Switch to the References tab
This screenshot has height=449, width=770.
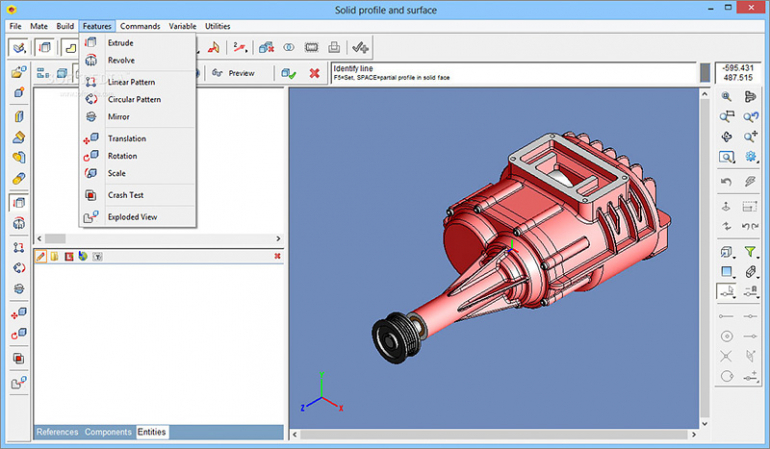57,432
